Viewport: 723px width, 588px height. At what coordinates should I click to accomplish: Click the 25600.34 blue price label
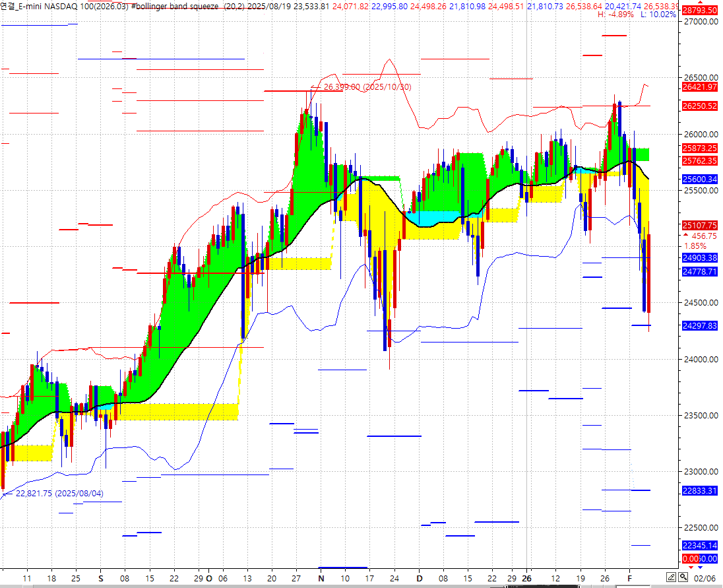tap(699, 179)
